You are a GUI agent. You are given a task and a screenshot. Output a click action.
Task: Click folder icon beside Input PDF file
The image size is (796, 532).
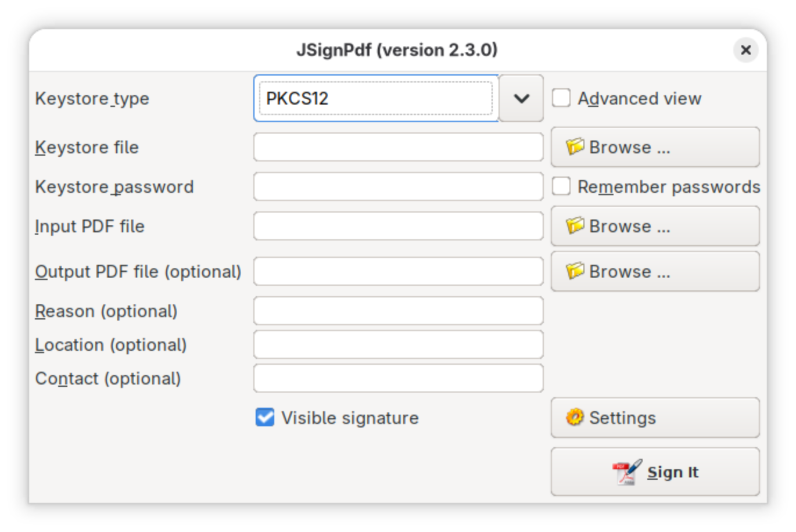[x=575, y=226]
